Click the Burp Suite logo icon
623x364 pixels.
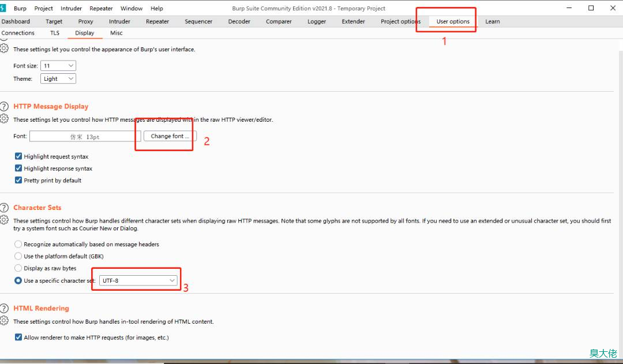tap(3, 8)
